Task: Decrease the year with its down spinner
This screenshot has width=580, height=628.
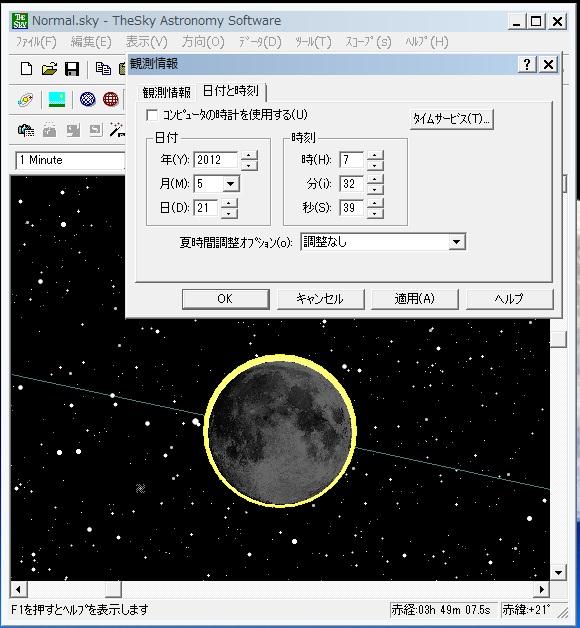Action: 249,165
